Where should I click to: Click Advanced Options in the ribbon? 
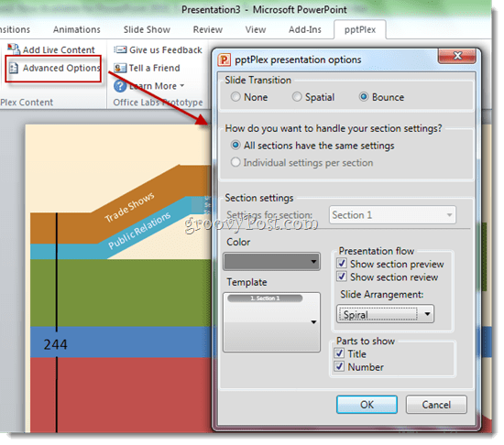(x=53, y=68)
